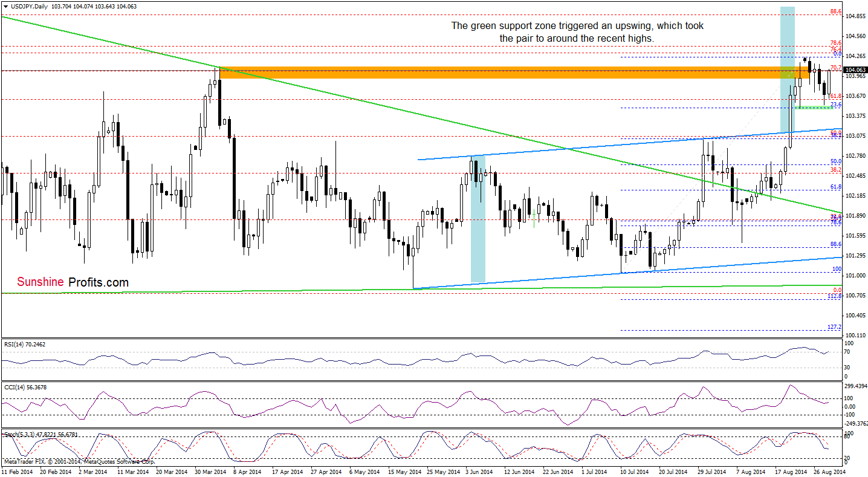Click the 101.295 price axis label
868x477 pixels.
[x=856, y=255]
